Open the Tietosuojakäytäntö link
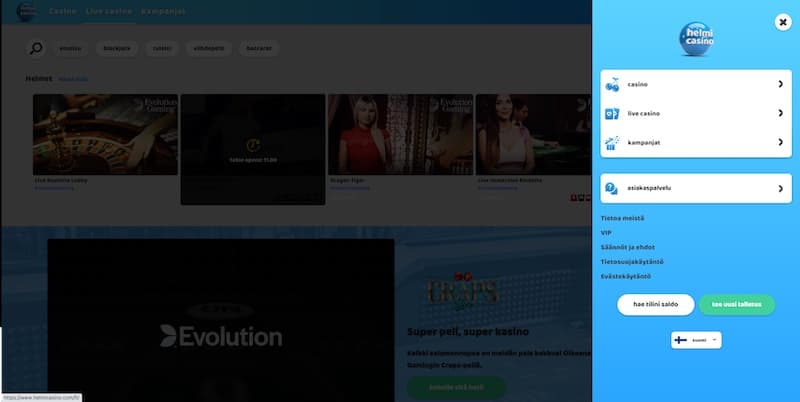The image size is (800, 402). 632,262
